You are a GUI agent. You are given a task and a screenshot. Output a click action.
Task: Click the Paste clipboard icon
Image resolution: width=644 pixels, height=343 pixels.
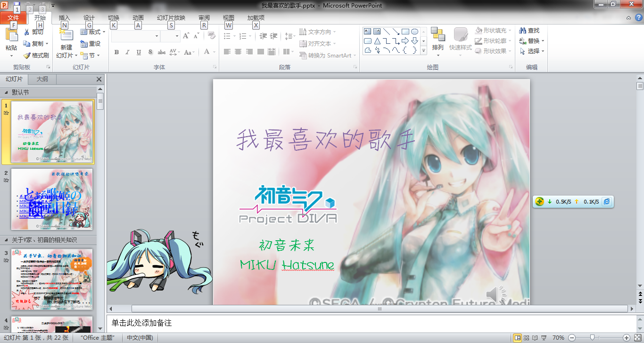pos(11,35)
